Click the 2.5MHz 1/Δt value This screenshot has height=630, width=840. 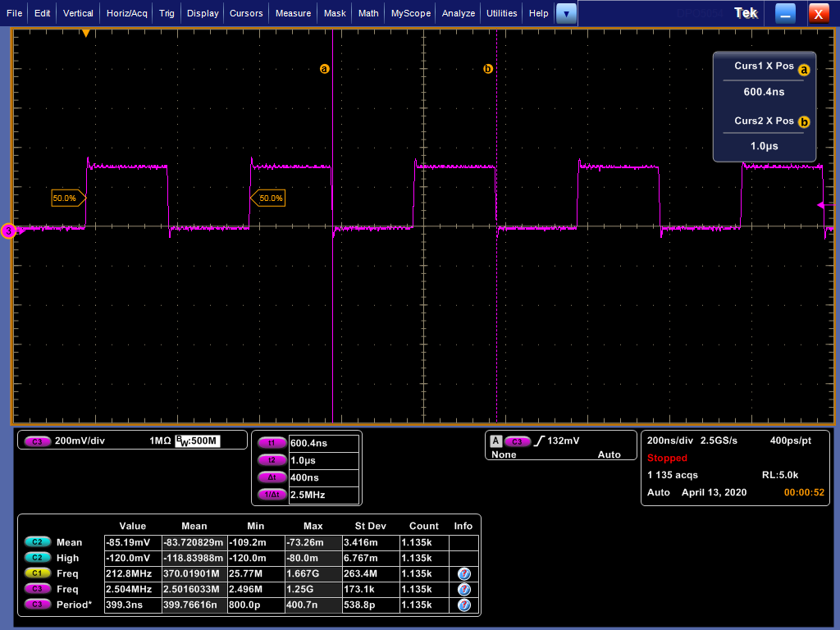tap(323, 495)
